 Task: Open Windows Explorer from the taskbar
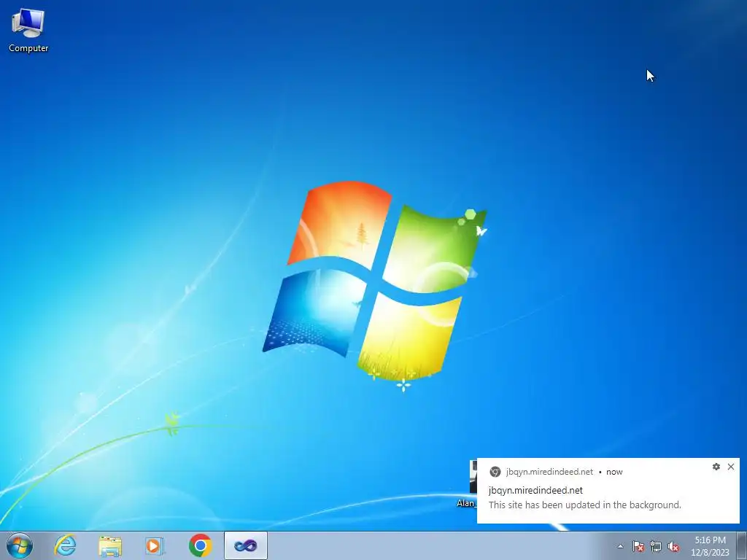pyautogui.click(x=110, y=545)
